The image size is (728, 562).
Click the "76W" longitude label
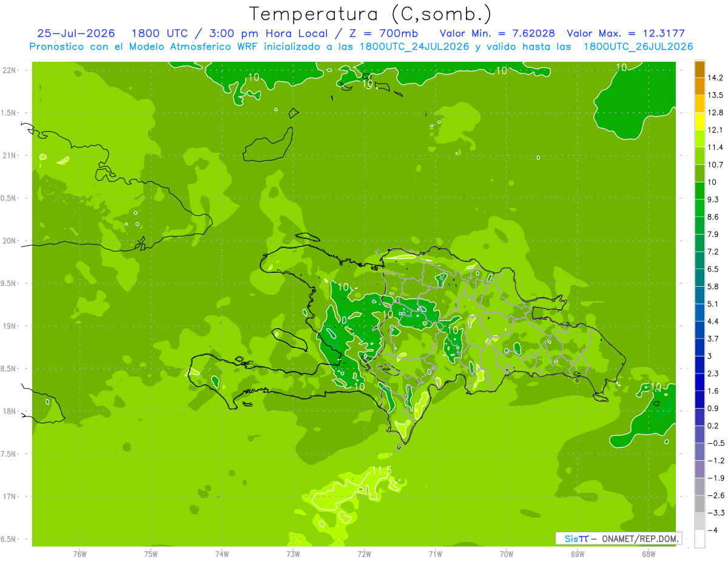[x=79, y=553]
